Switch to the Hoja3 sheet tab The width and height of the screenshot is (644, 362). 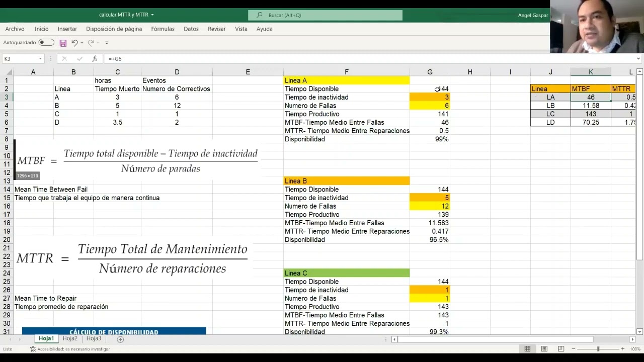(94, 339)
